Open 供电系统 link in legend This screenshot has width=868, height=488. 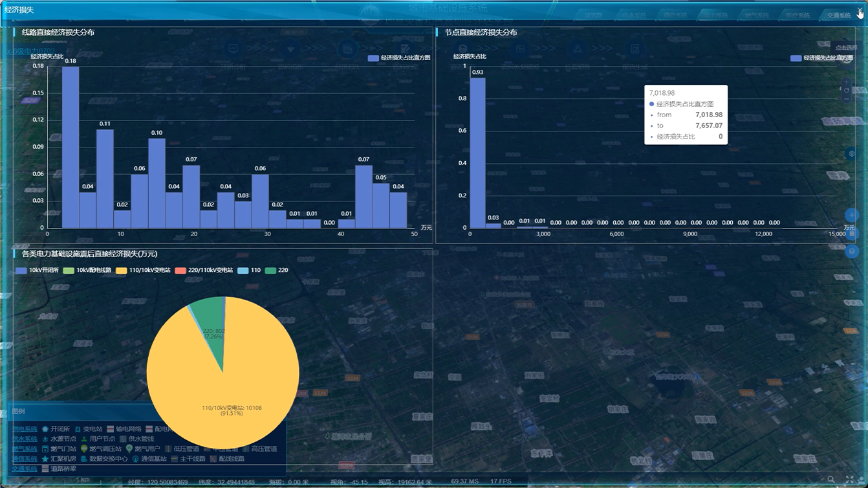pos(25,429)
